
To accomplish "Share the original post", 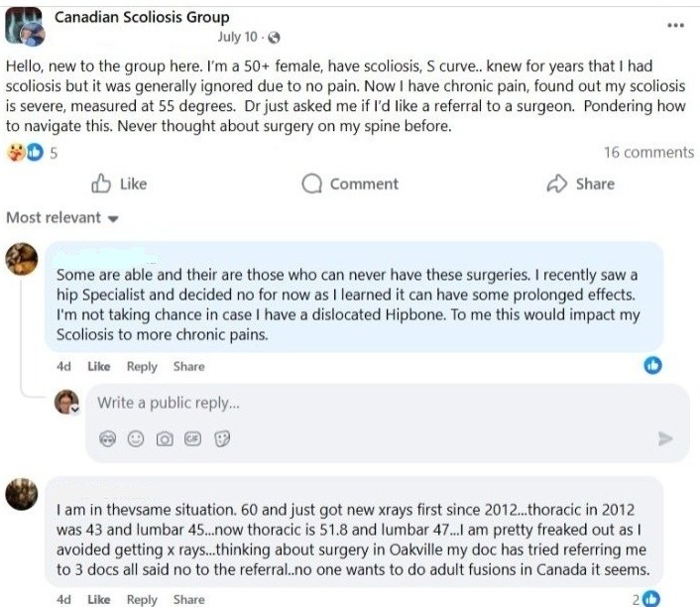I will click(x=581, y=183).
